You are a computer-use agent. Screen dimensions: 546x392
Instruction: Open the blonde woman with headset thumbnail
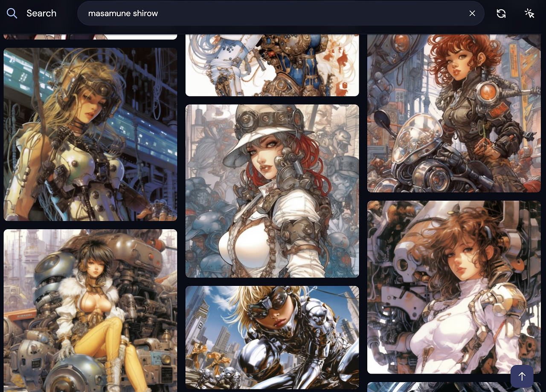click(90, 134)
